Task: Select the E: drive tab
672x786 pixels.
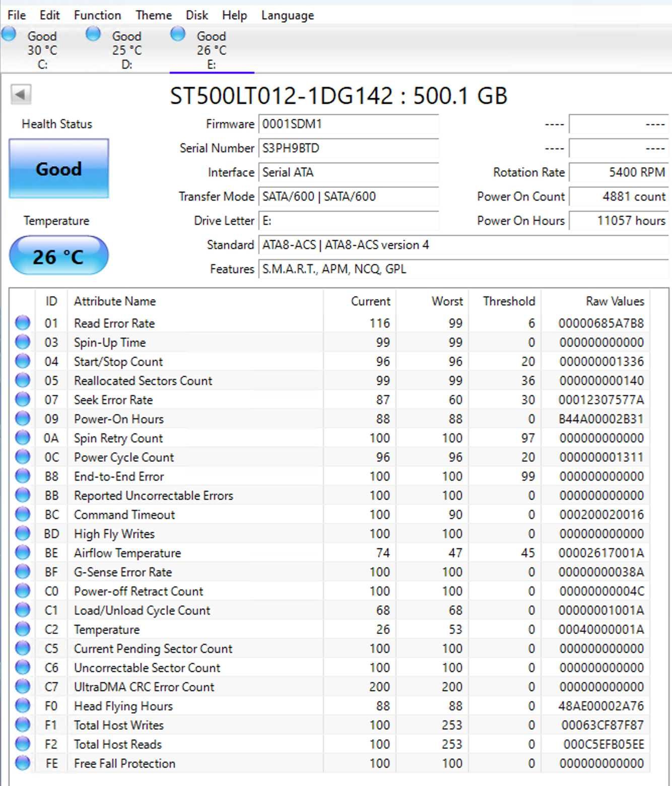Action: click(212, 50)
